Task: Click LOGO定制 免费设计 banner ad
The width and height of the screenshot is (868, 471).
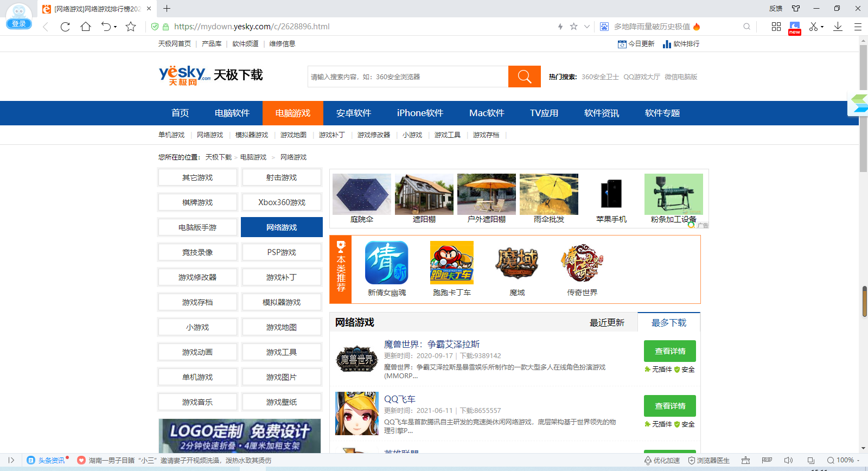Action: (239, 436)
